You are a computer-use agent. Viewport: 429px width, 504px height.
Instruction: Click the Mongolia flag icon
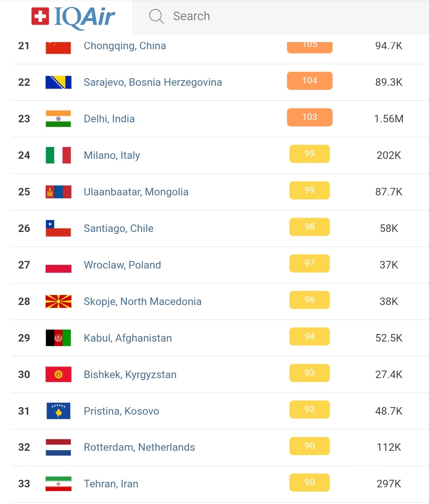click(x=58, y=192)
